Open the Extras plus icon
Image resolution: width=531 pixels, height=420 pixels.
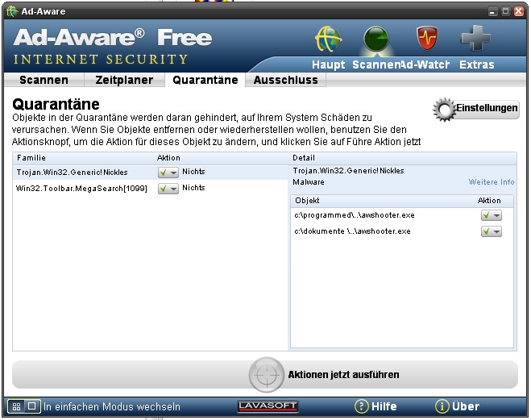click(475, 38)
